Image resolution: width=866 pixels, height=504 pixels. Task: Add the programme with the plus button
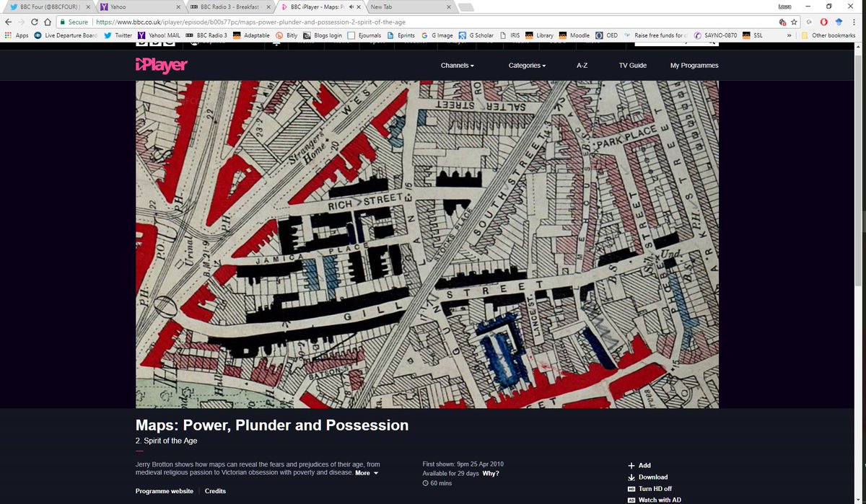(639, 466)
